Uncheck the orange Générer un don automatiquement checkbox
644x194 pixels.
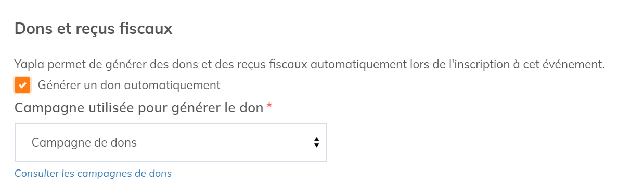point(22,85)
